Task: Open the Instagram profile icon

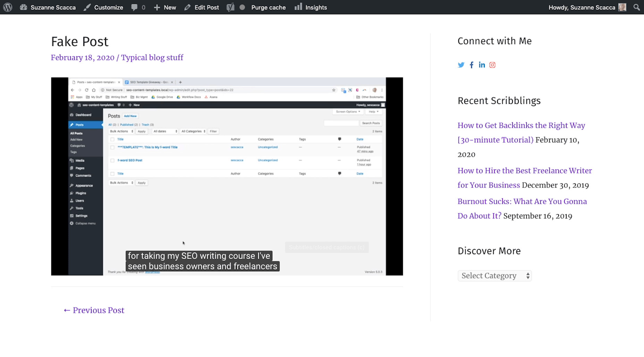Action: point(492,65)
